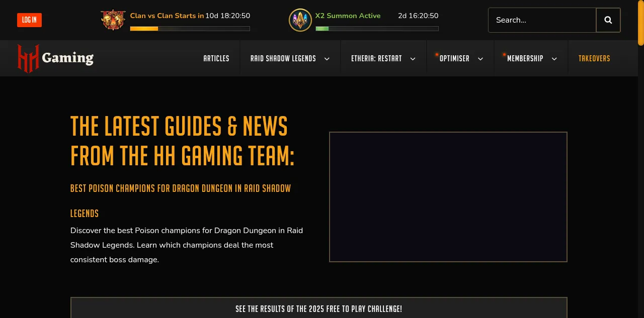The image size is (644, 318).
Task: Click the X2 Summon shard icon
Action: coord(300,20)
